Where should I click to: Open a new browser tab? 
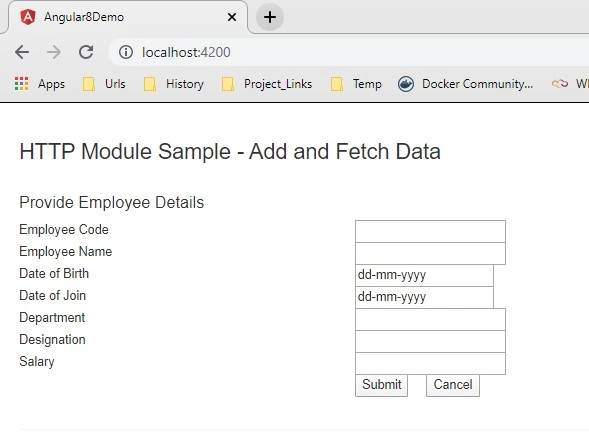[x=270, y=17]
